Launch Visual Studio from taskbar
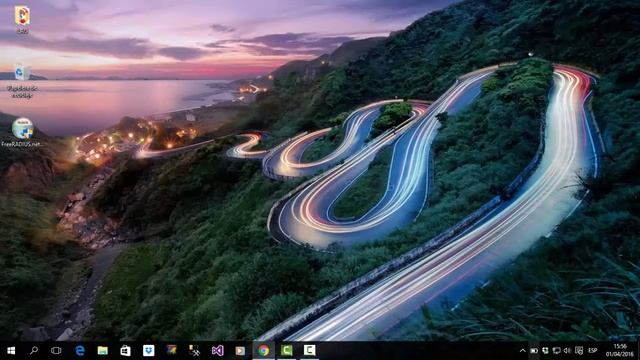Image resolution: width=640 pixels, height=360 pixels. click(x=217, y=350)
